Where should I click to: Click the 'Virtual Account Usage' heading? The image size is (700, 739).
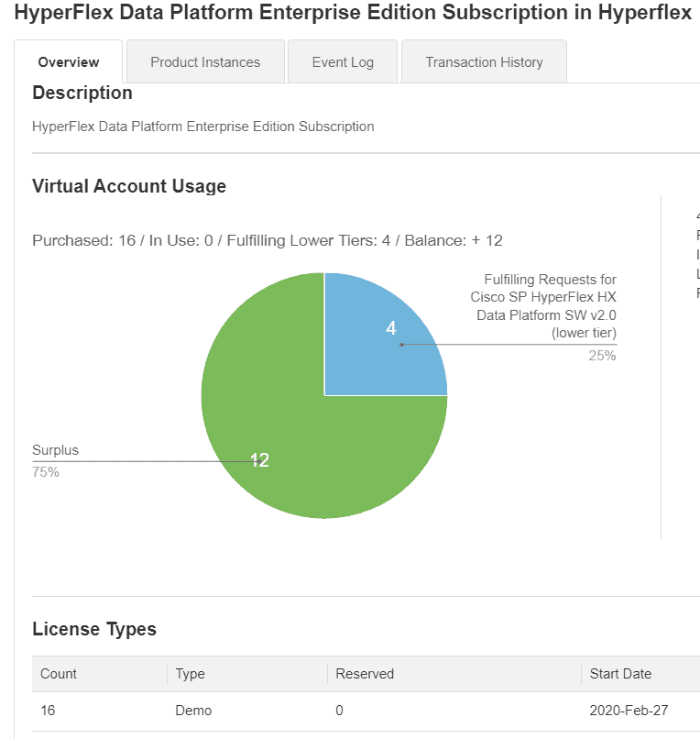(129, 186)
